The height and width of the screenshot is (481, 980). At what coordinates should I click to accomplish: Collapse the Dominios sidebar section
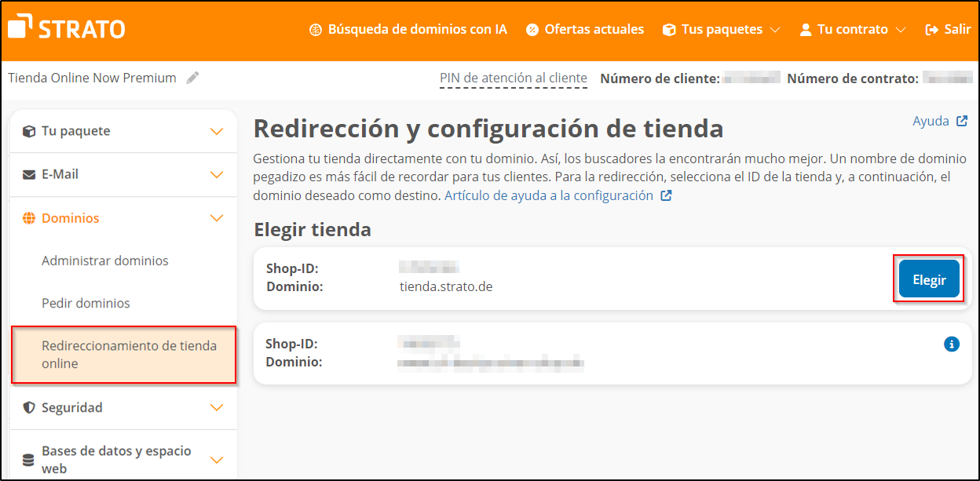pyautogui.click(x=217, y=218)
